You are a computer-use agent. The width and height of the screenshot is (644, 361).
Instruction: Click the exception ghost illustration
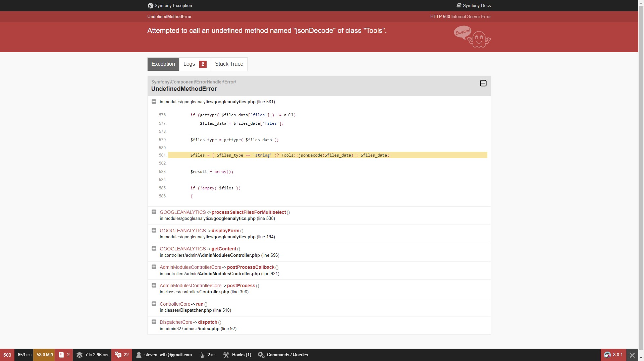tap(472, 37)
